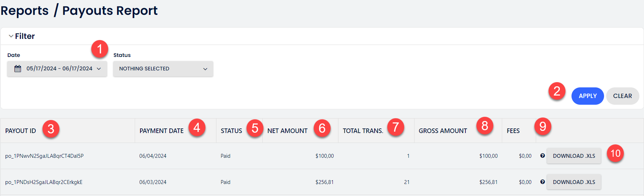The width and height of the screenshot is (644, 196).
Task: Click help icon for payout dated 06/04/2024
Action: click(543, 156)
